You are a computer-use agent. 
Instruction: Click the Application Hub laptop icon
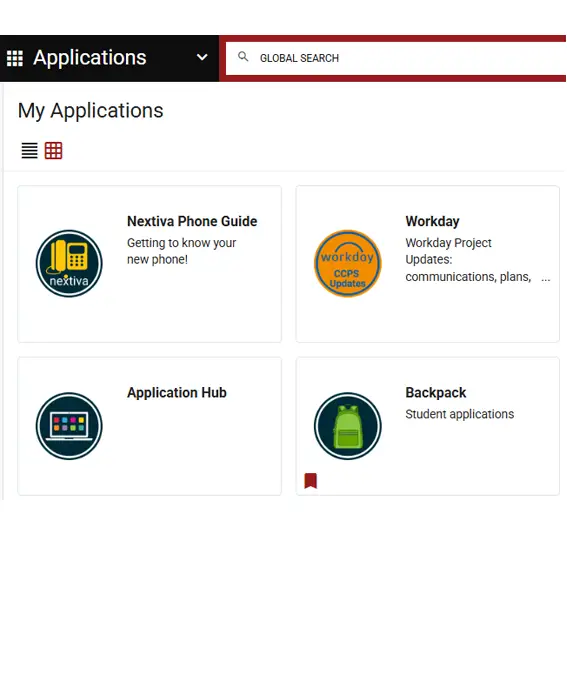pos(69,426)
